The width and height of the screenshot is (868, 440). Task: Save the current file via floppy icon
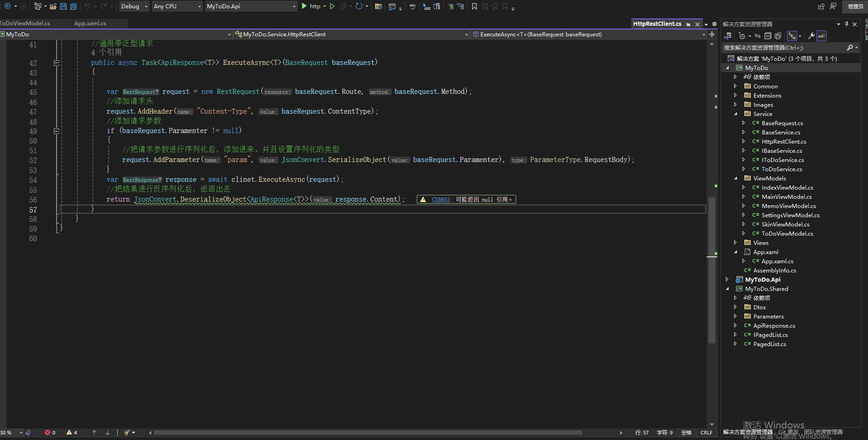coord(63,6)
